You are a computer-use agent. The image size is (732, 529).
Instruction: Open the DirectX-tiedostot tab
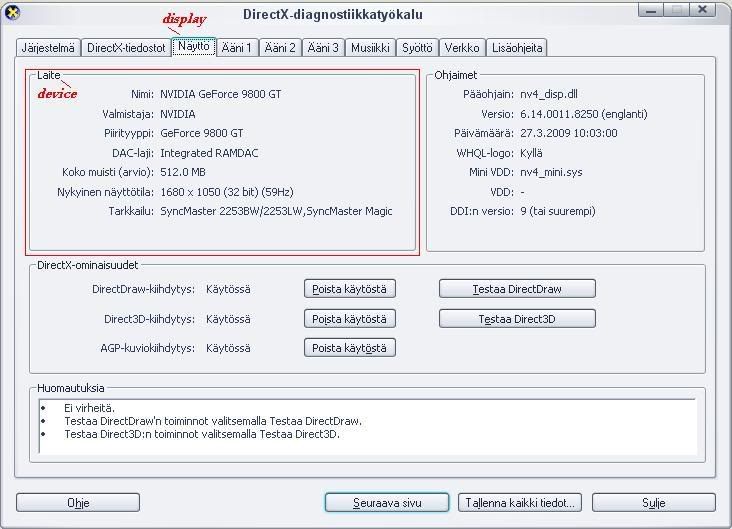pyautogui.click(x=126, y=48)
